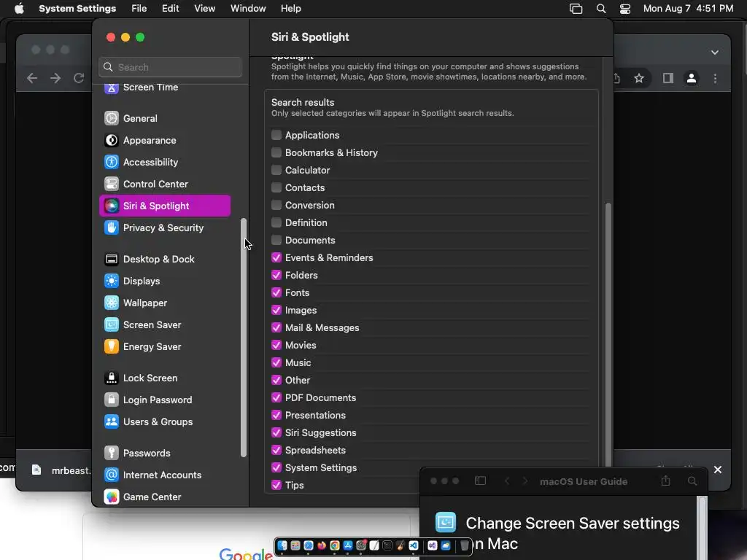Open Passwords settings pane
This screenshot has width=747, height=560.
pos(164,454)
